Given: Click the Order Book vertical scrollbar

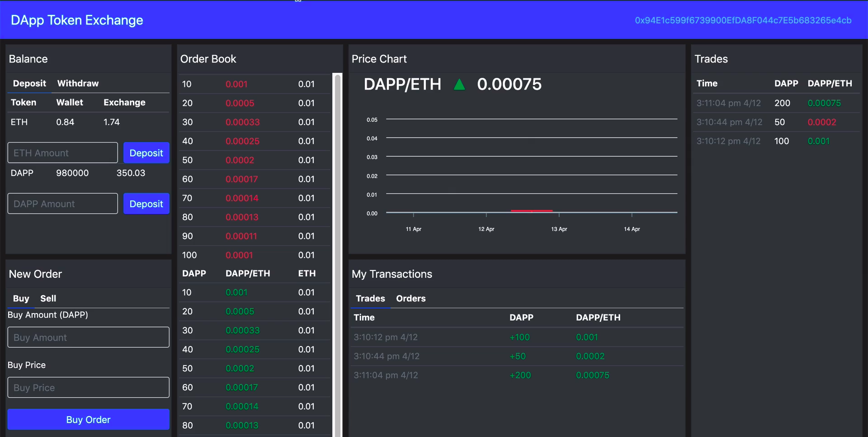Looking at the screenshot, I should [x=337, y=253].
